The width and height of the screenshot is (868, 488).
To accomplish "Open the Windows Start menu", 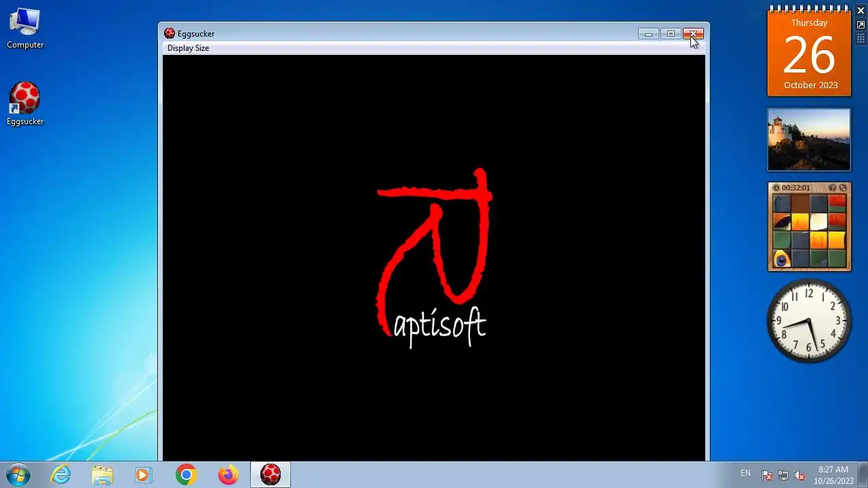I will [18, 475].
